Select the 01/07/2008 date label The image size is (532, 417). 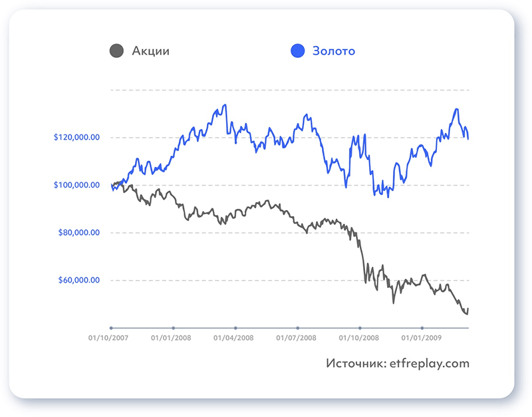pos(297,338)
